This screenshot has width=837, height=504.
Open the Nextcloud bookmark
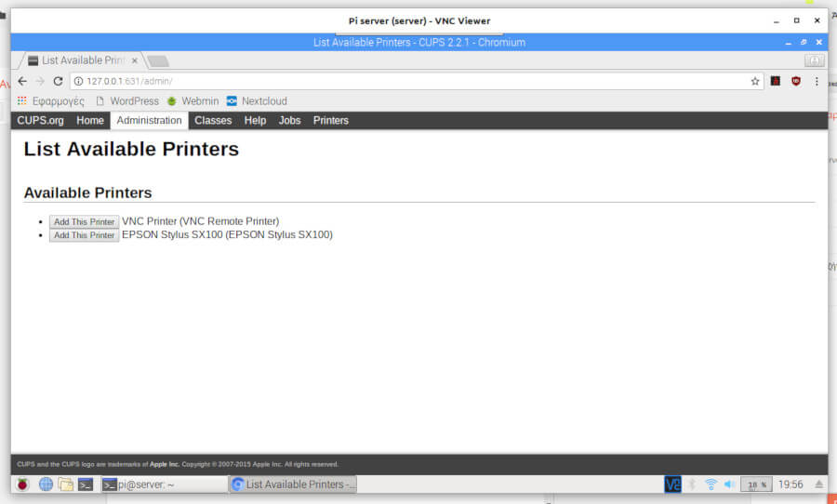[x=257, y=101]
